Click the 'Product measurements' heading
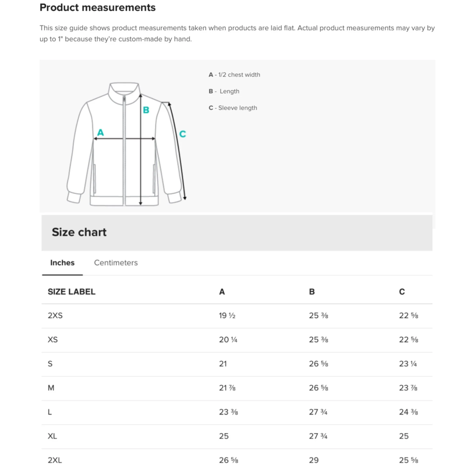This screenshot has height=476, width=476. pyautogui.click(x=98, y=8)
